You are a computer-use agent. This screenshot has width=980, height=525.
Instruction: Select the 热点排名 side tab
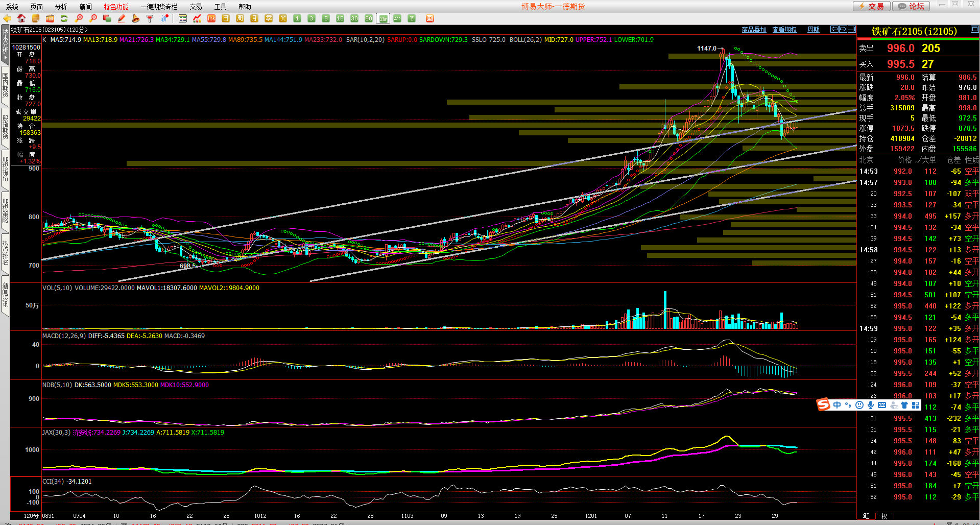5,253
